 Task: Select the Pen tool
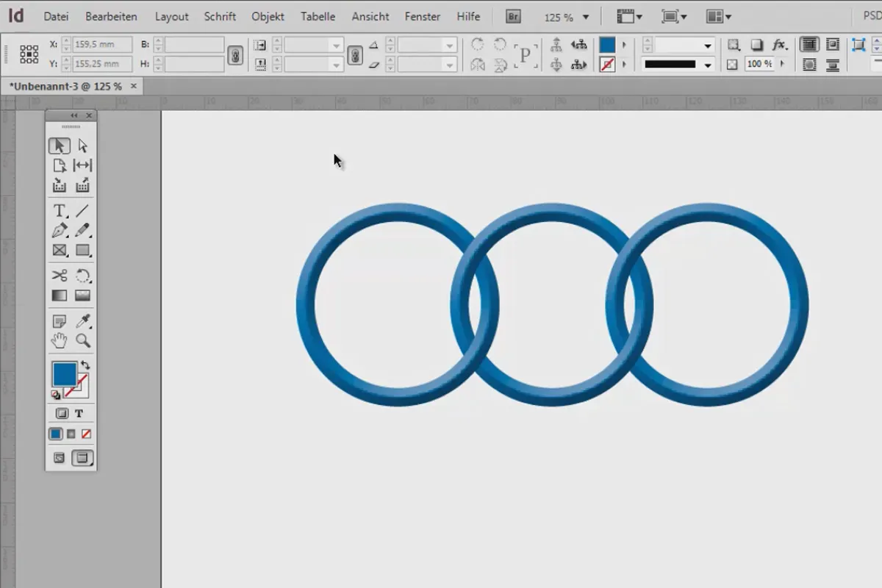pyautogui.click(x=60, y=231)
